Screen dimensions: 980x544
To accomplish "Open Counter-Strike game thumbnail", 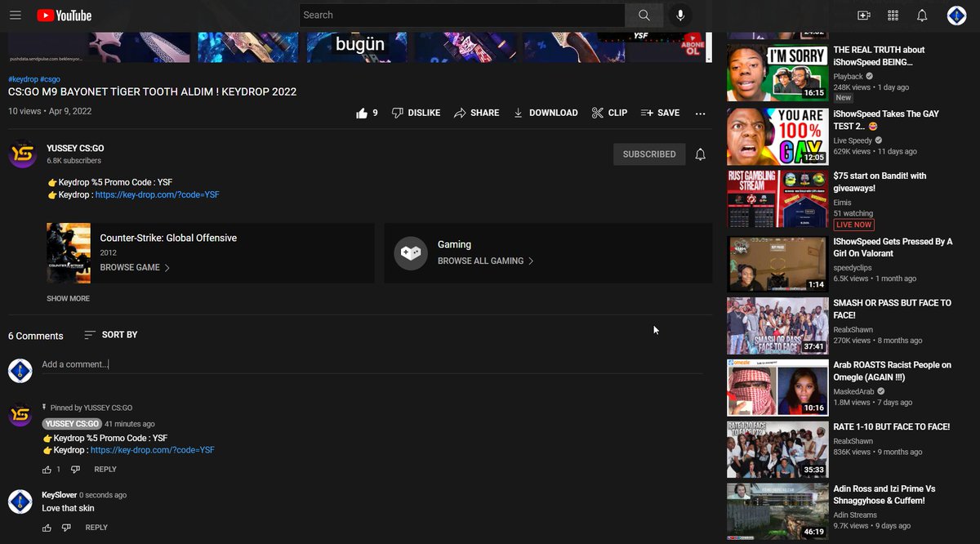I will tap(69, 253).
